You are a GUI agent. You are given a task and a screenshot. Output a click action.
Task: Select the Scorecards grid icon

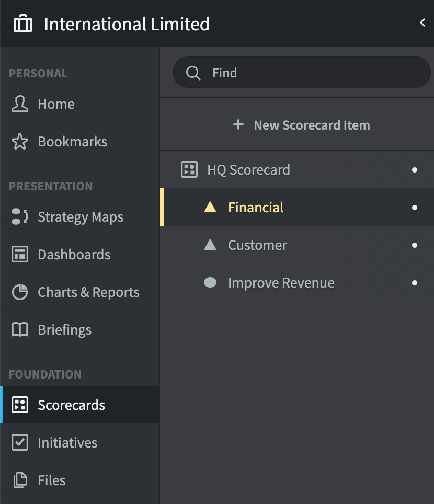pyautogui.click(x=19, y=405)
